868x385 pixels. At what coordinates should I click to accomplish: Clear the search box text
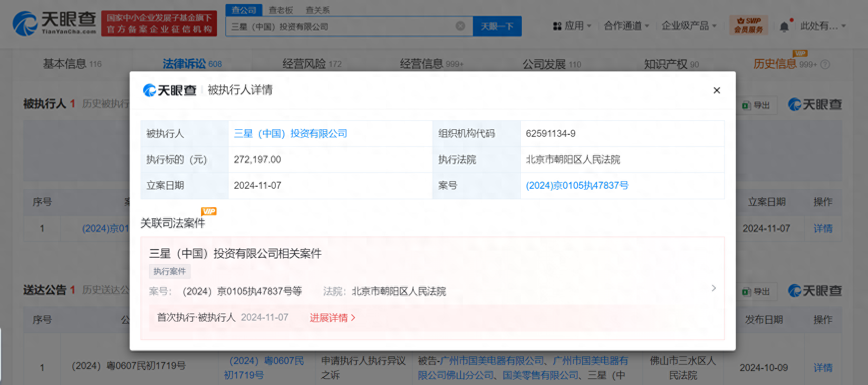[460, 26]
